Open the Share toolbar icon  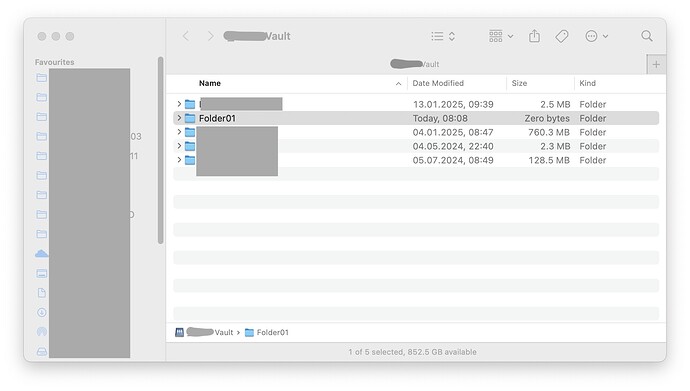click(x=534, y=36)
